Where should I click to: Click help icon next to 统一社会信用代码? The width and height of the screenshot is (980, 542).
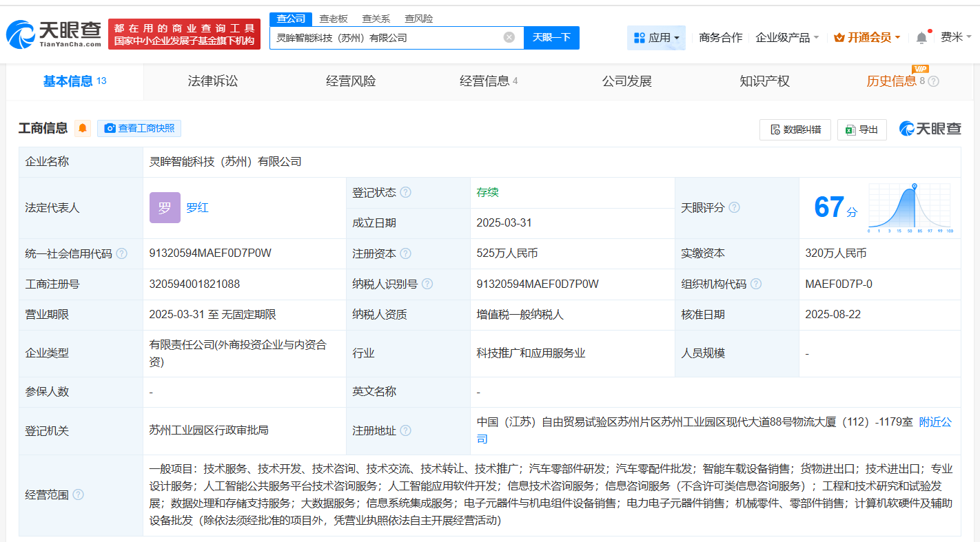pos(122,253)
